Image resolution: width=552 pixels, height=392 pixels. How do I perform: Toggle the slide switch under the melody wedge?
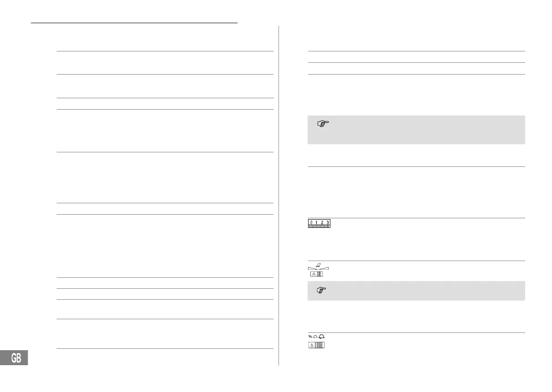coord(316,274)
